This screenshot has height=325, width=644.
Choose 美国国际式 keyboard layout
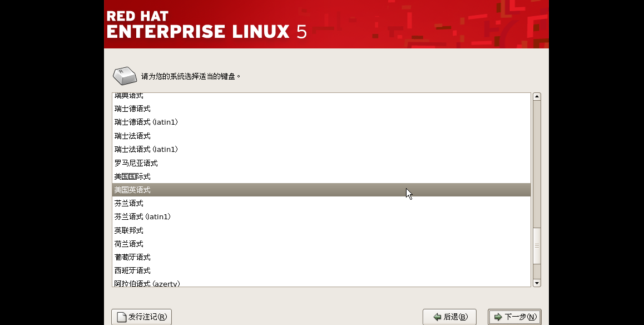(132, 176)
